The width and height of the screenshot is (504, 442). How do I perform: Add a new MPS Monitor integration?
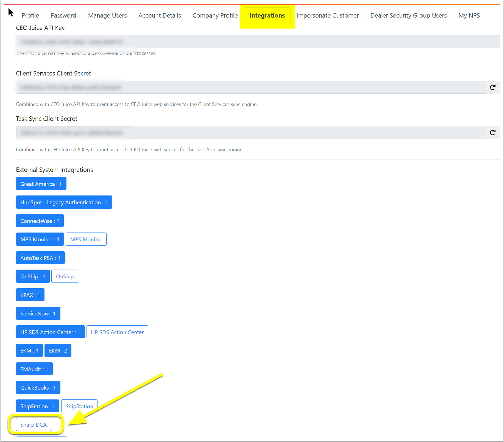click(86, 239)
